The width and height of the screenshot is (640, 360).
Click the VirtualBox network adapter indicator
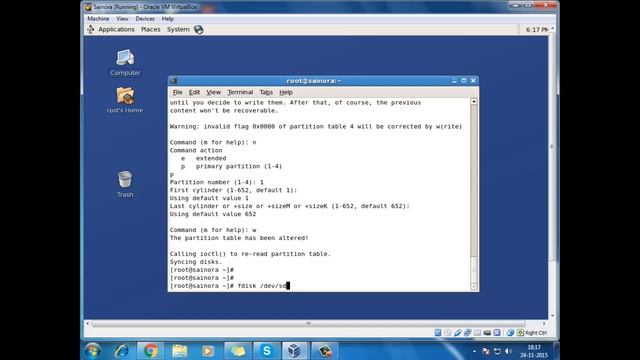click(467, 333)
